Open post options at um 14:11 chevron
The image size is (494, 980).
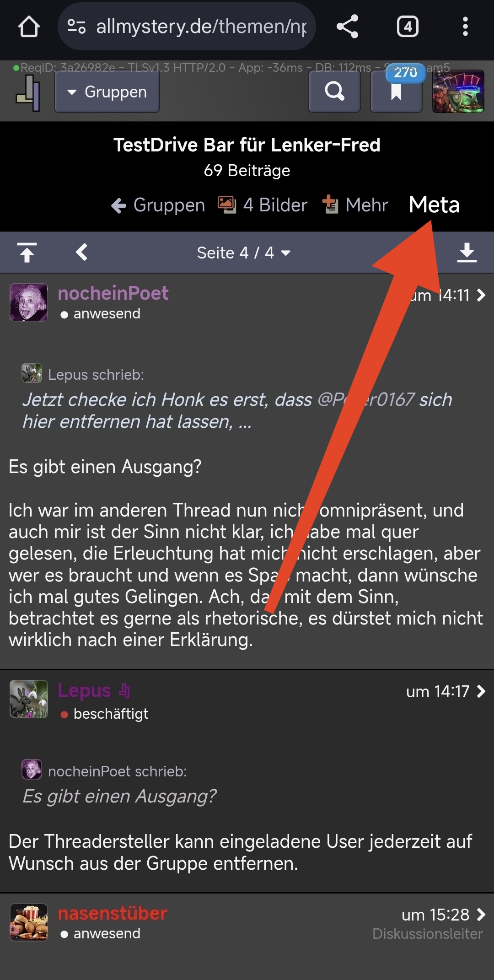(x=481, y=295)
